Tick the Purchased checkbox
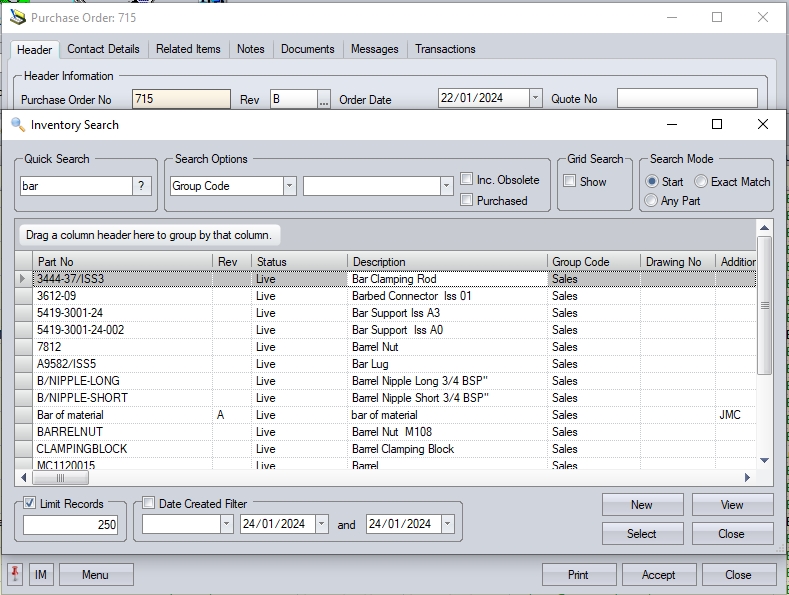Image resolution: width=789 pixels, height=595 pixels. click(467, 200)
